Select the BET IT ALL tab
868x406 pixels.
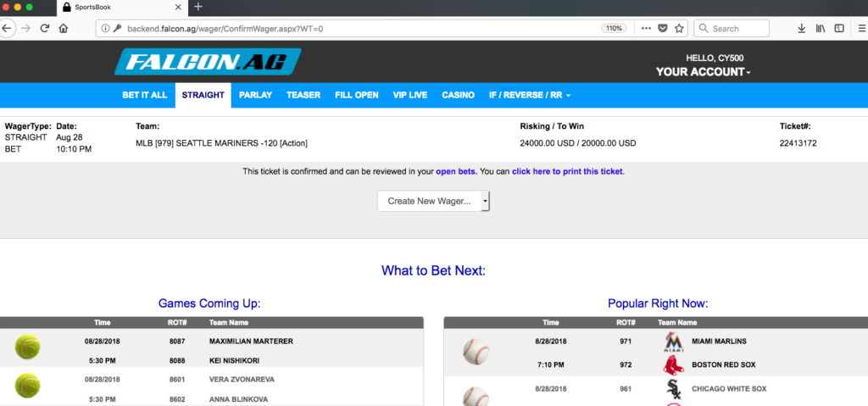[144, 95]
